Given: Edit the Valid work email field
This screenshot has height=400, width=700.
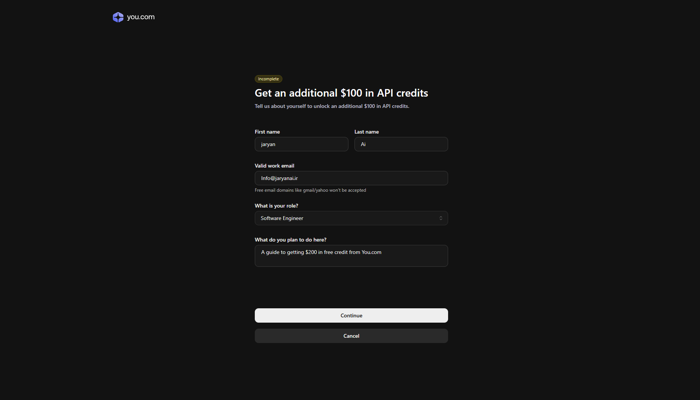Looking at the screenshot, I should pyautogui.click(x=351, y=178).
